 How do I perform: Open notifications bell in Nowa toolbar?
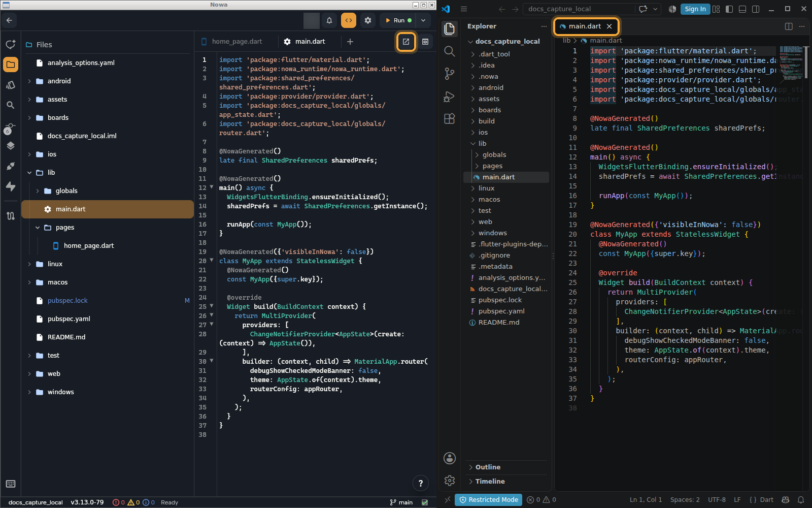[x=329, y=20]
